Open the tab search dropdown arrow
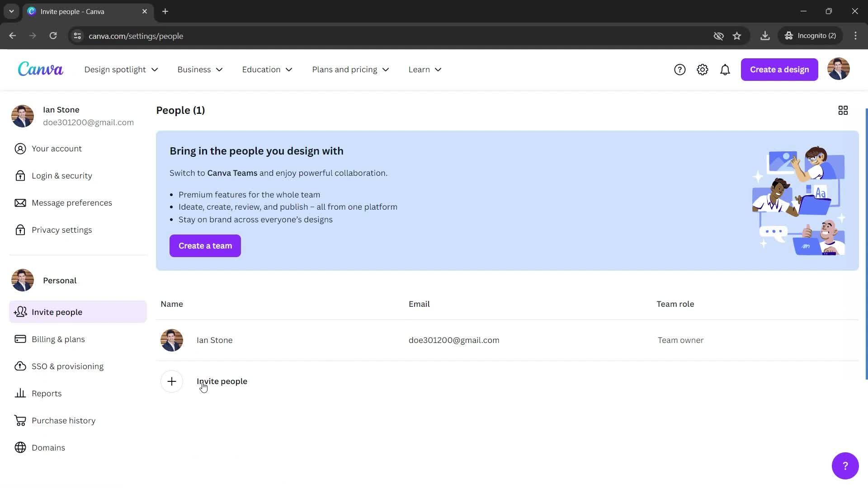Image resolution: width=868 pixels, height=488 pixels. tap(11, 11)
